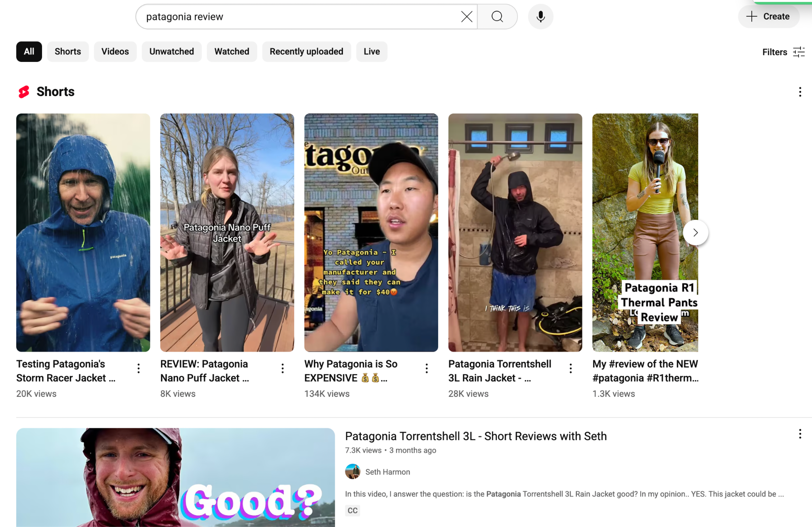
Task: Click the red Shorts logo icon
Action: point(24,92)
